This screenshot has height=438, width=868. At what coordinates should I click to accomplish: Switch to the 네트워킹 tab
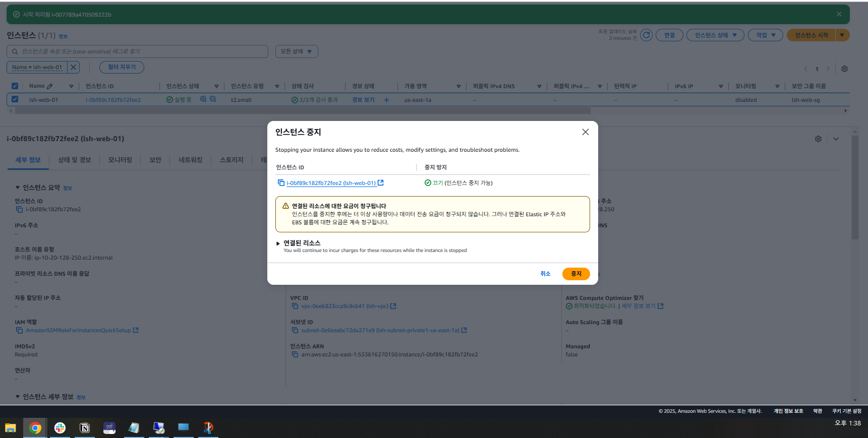point(190,160)
